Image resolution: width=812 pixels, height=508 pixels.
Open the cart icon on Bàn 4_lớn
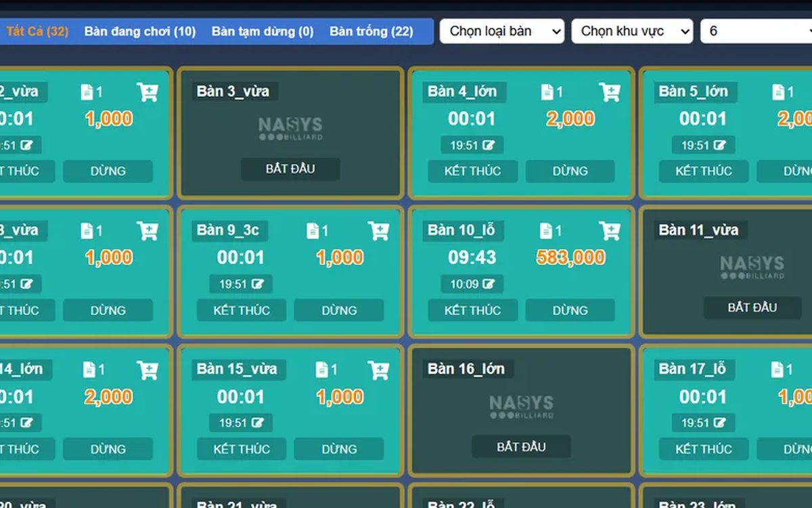(x=610, y=92)
